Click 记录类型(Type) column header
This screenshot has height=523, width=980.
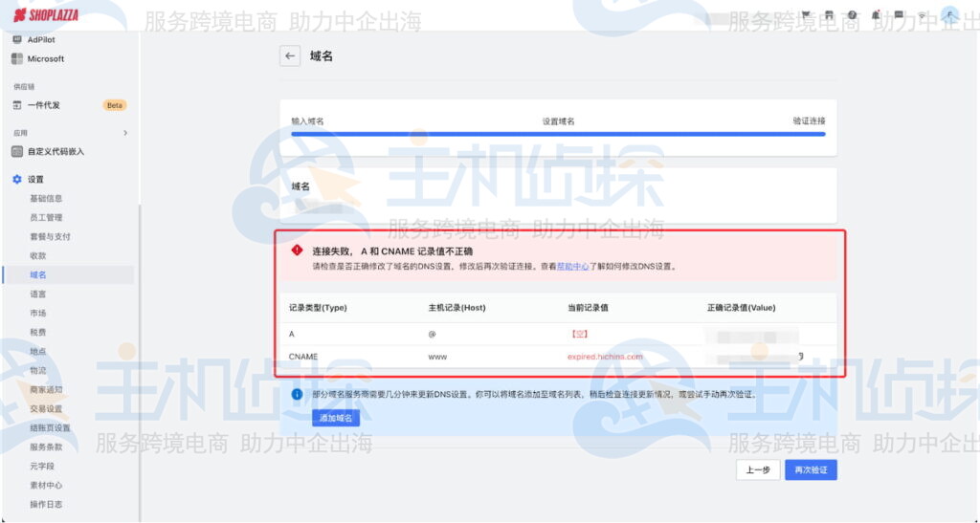pyautogui.click(x=318, y=308)
